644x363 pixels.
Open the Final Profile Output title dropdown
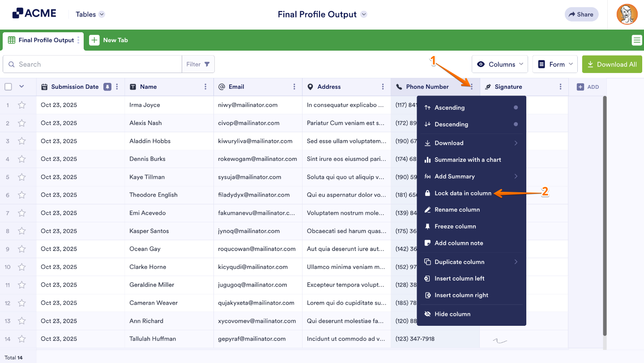[x=364, y=14]
